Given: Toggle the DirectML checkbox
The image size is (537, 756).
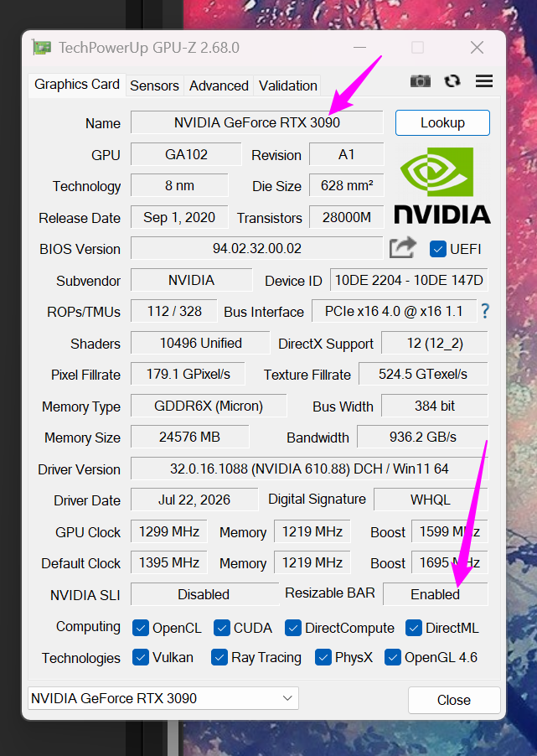Looking at the screenshot, I should tap(414, 628).
